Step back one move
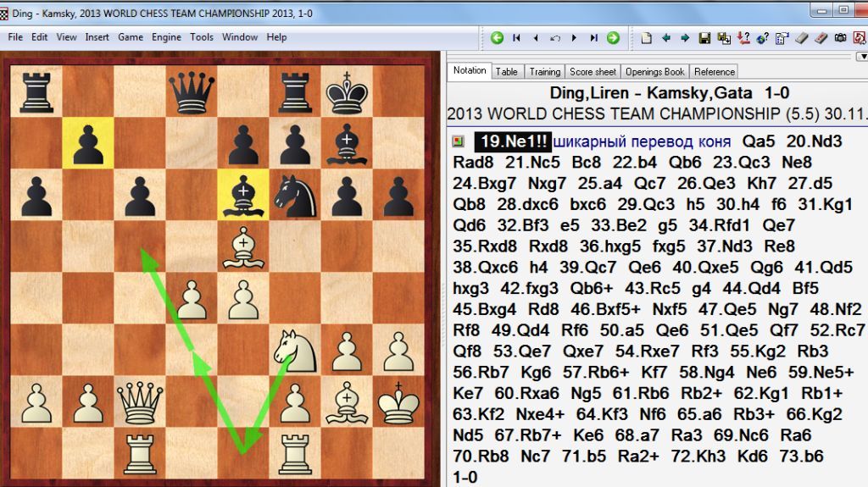This screenshot has width=868, height=487. tap(536, 37)
